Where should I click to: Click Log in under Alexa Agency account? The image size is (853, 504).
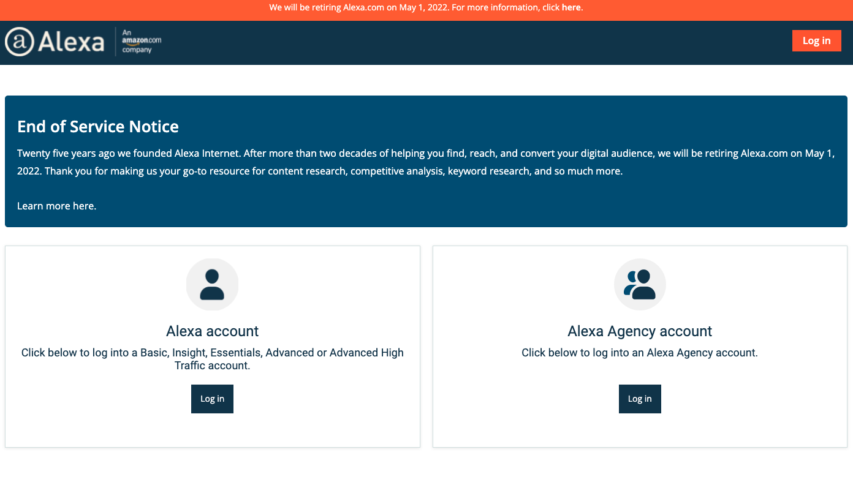point(640,399)
